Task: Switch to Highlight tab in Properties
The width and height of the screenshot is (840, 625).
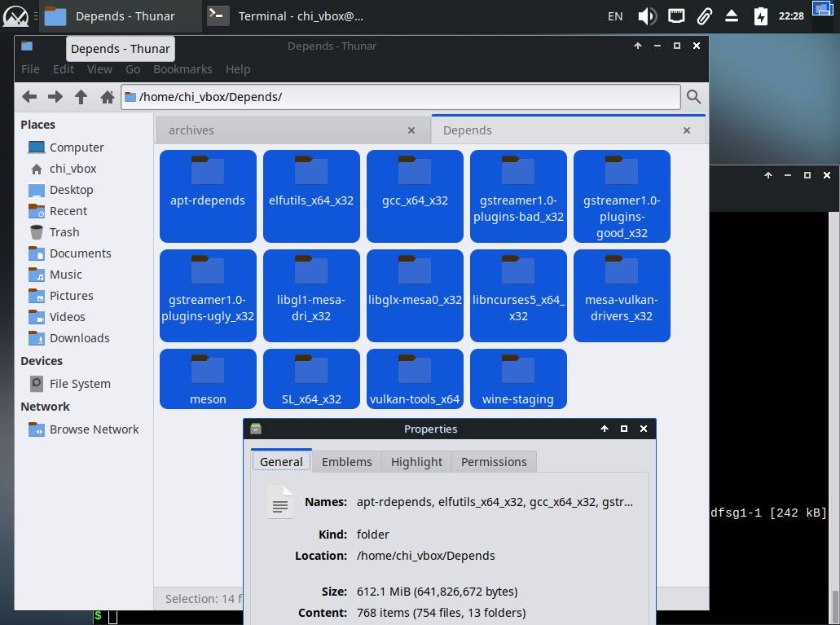Action: coord(417,461)
